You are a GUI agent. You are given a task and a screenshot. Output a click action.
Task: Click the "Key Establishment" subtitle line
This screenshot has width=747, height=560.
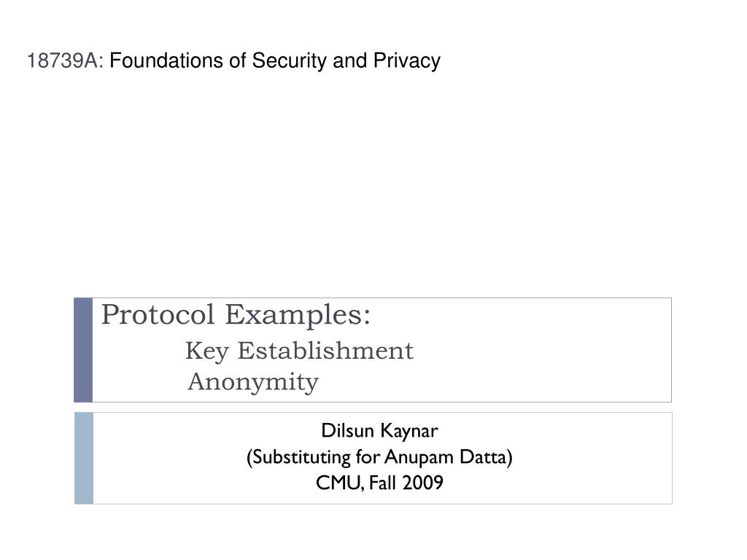click(x=299, y=351)
